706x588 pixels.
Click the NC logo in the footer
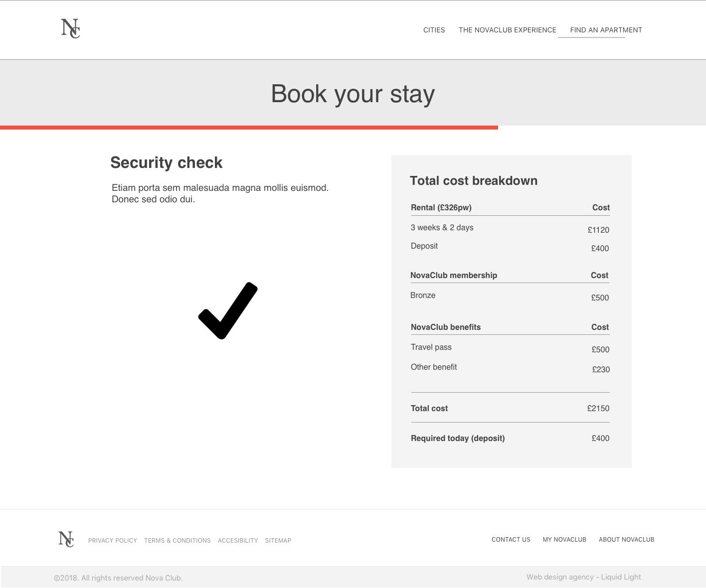(x=66, y=539)
